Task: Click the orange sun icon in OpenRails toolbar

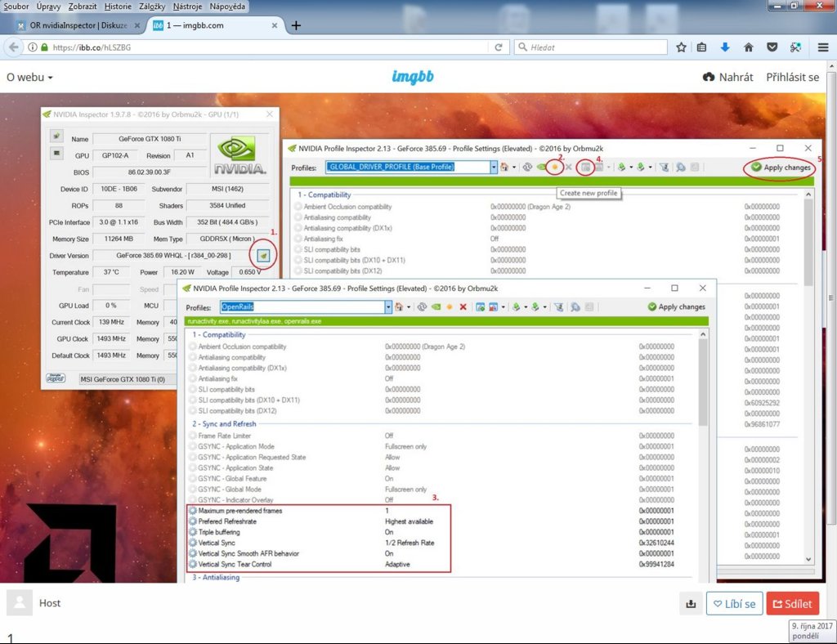Action: tap(450, 306)
